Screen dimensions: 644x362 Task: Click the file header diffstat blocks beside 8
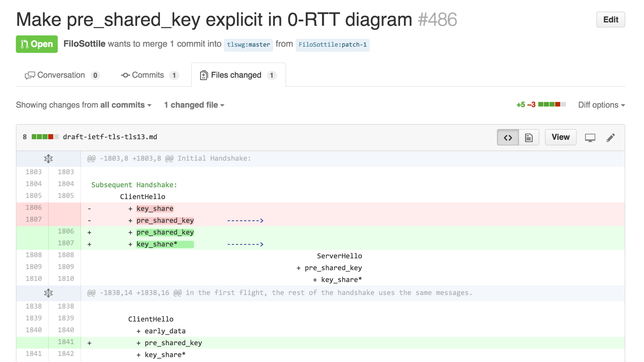pyautogui.click(x=45, y=137)
